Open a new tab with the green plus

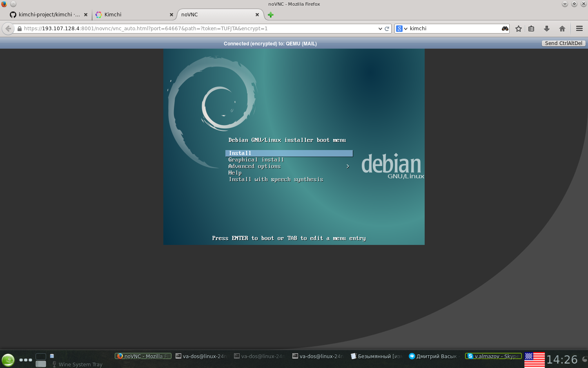[270, 15]
